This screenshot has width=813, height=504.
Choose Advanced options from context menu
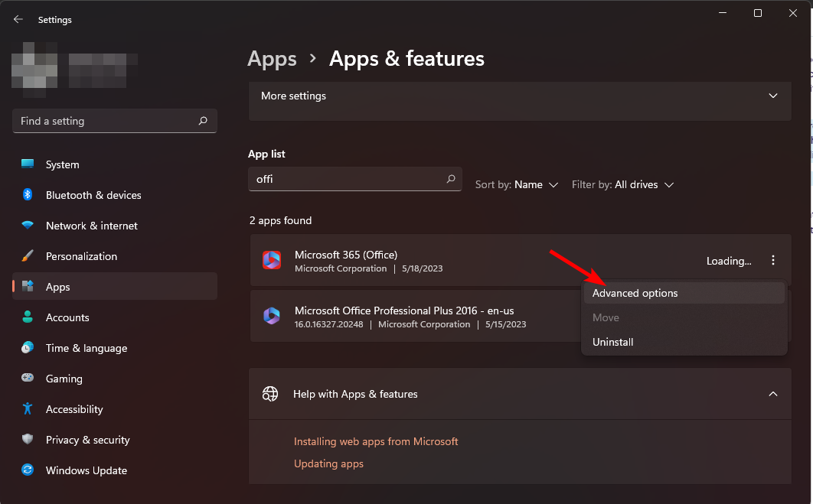click(x=684, y=293)
